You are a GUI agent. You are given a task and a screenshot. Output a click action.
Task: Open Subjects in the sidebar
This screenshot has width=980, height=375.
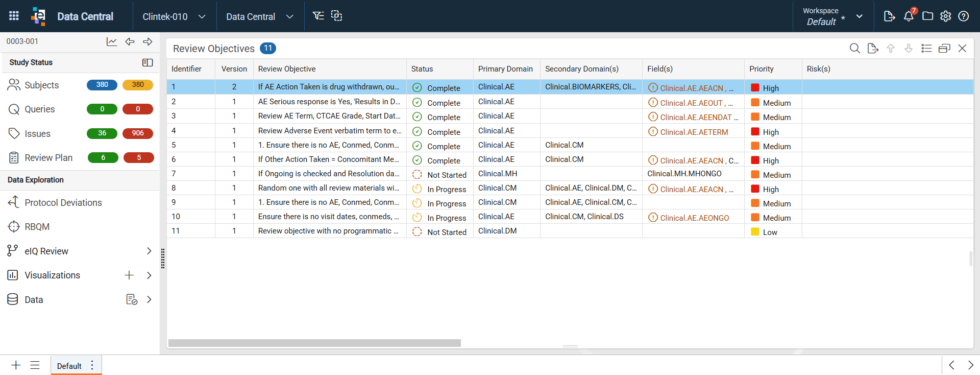41,85
